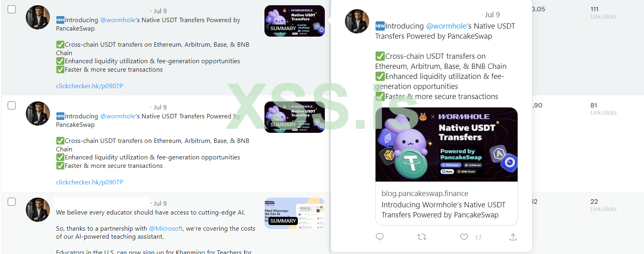Like the previewed tweet with heart icon
Image resolution: width=644 pixels, height=254 pixels.
[464, 237]
